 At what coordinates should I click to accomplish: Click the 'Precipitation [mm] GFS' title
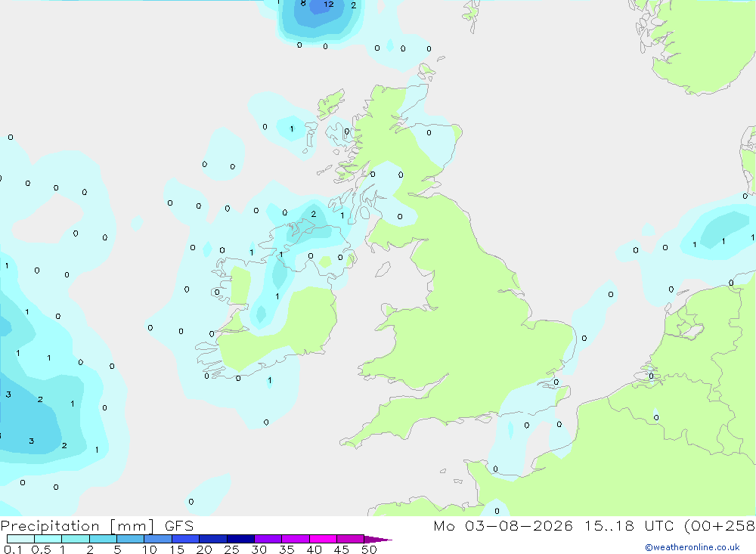point(97,525)
